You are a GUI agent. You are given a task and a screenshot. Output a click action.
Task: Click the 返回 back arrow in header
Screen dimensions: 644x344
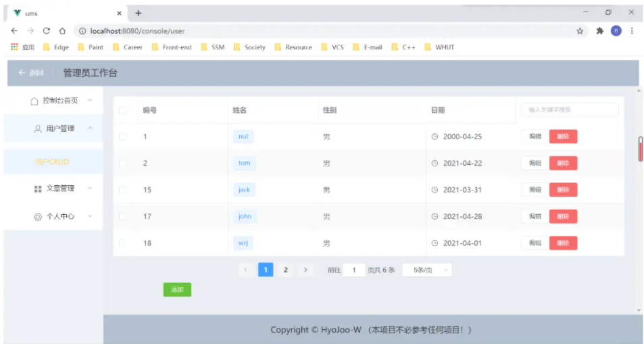[x=22, y=72]
